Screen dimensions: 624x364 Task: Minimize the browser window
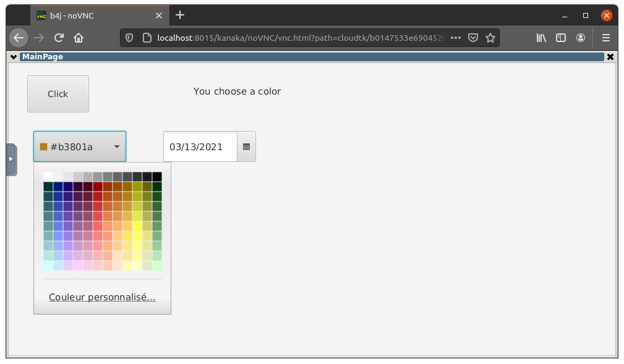564,15
